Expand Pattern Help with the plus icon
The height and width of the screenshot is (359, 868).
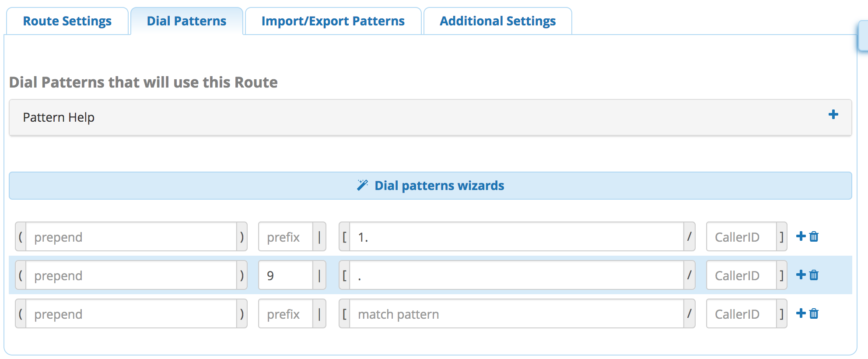(833, 115)
